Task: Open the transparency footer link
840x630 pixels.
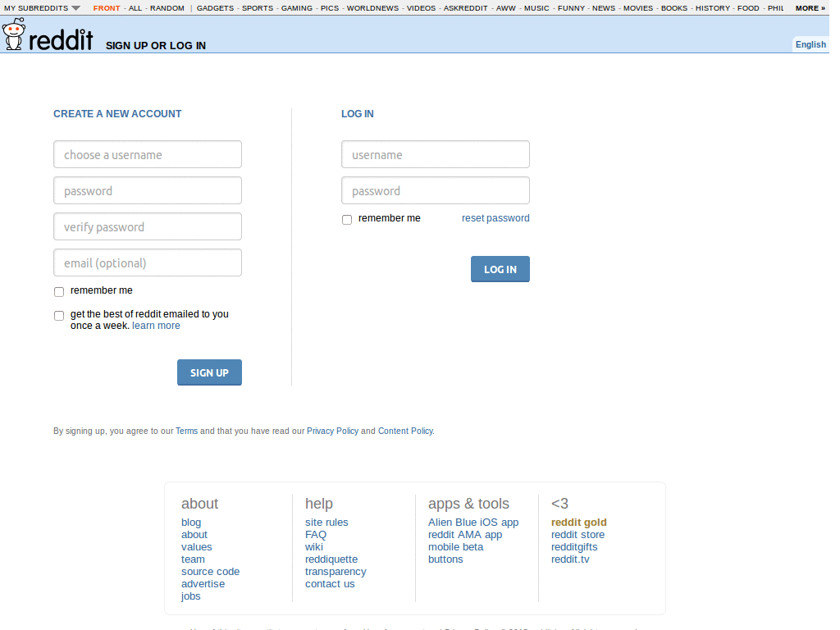Action: click(x=336, y=572)
